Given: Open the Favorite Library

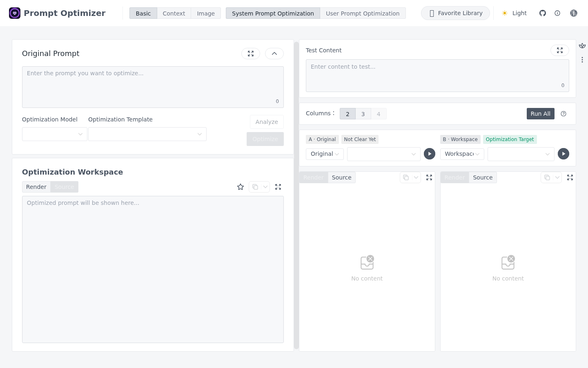Looking at the screenshot, I should [455, 13].
